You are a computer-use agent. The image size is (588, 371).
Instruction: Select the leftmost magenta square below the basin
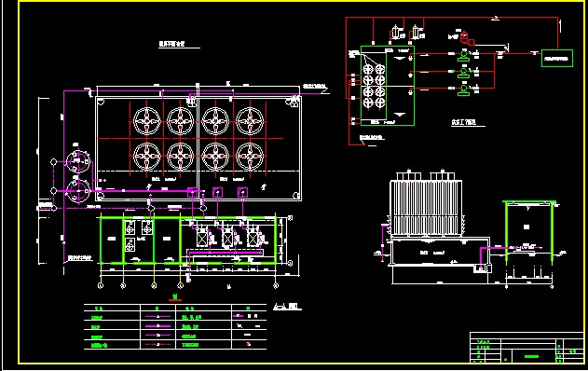(x=192, y=192)
